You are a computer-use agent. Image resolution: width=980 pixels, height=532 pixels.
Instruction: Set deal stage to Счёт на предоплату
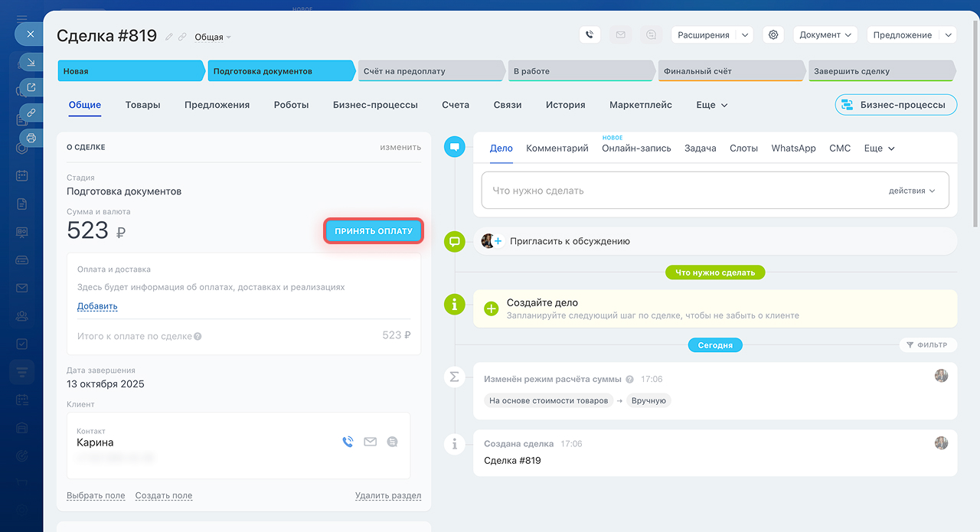(x=429, y=71)
